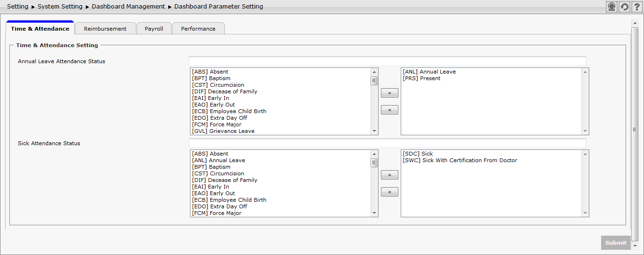The image size is (644, 255).
Task: Click the Annual Leave Attendance Status search field
Action: pyautogui.click(x=387, y=61)
